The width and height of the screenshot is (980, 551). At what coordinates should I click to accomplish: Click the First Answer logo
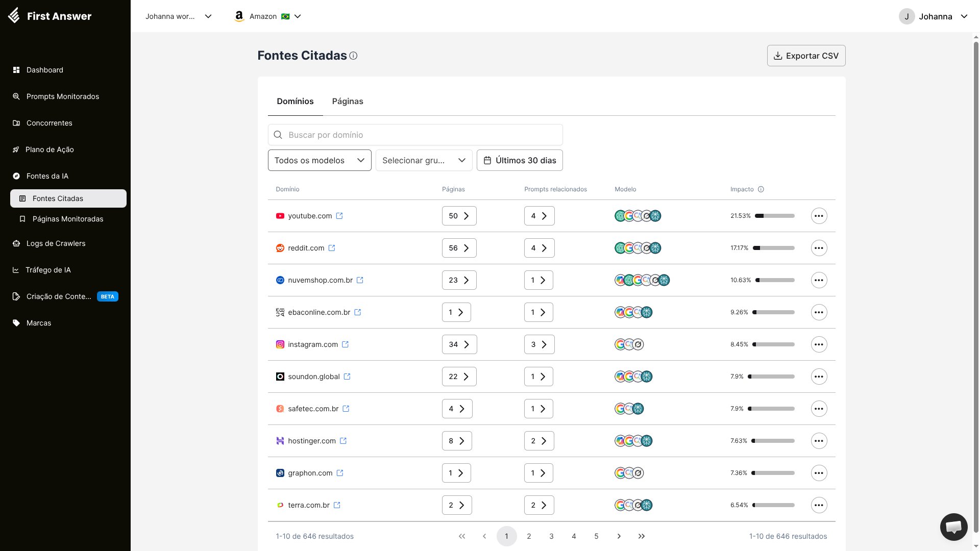coord(50,16)
